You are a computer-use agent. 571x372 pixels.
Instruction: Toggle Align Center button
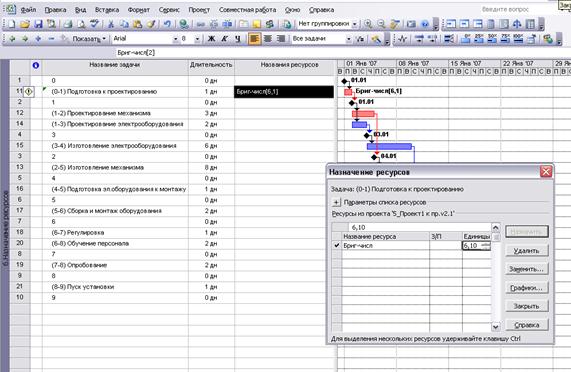268,39
